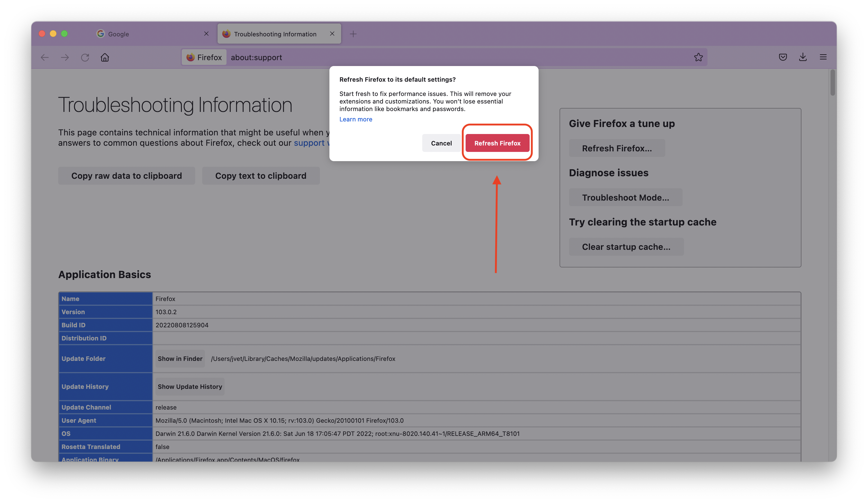Viewport: 868px width, 503px height.
Task: Open the downloads panel
Action: 803,57
